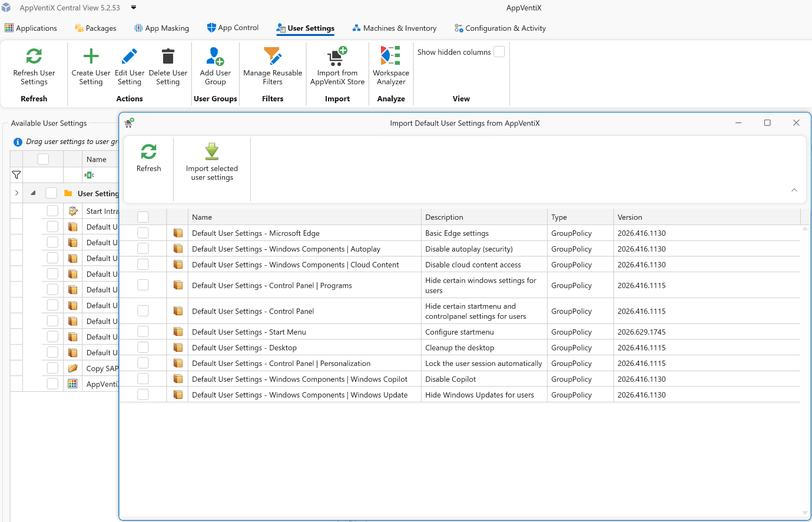Check the Microsoft Edge settings row checkbox
Screen dimensions: 812x522
click(x=143, y=233)
